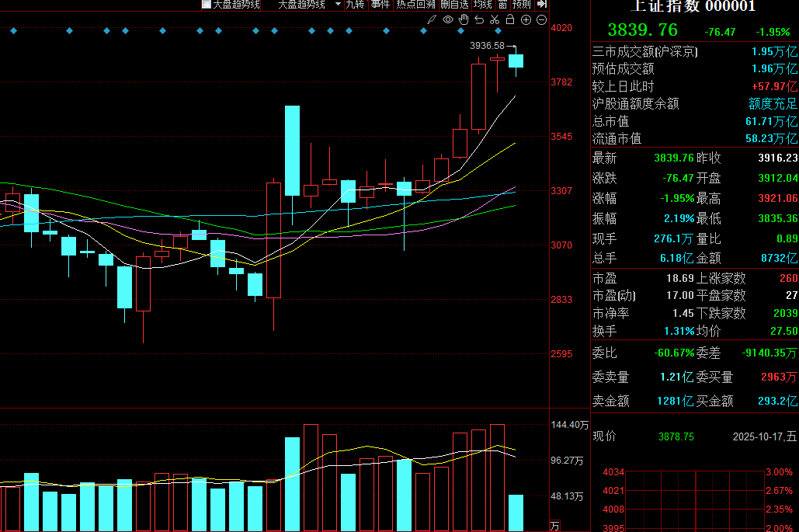Open the 事件 tab
The height and width of the screenshot is (532, 799).
[380, 4]
